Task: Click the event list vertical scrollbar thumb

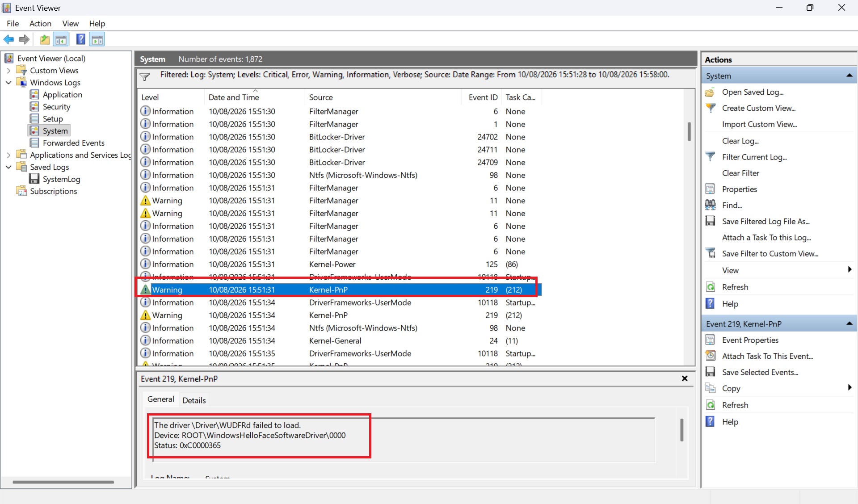Action: (689, 131)
